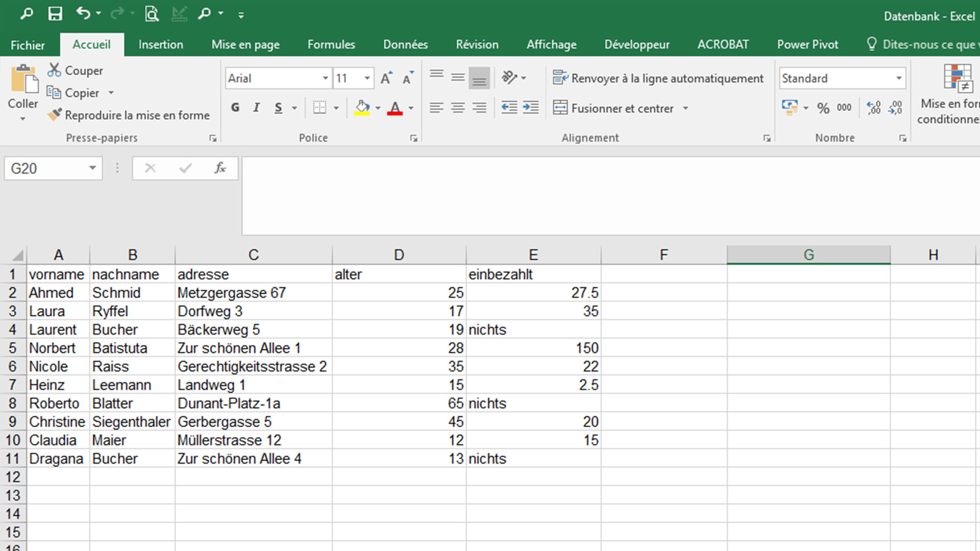Apply red font color from the swatch

[396, 108]
